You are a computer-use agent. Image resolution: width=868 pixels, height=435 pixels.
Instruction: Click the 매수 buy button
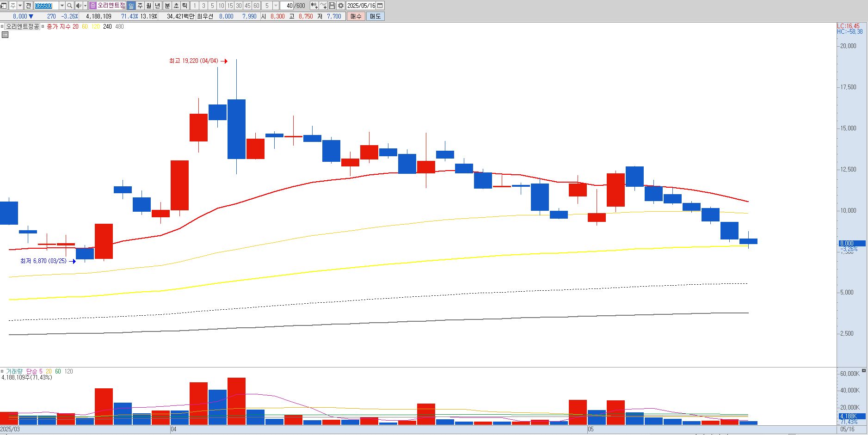[x=356, y=16]
